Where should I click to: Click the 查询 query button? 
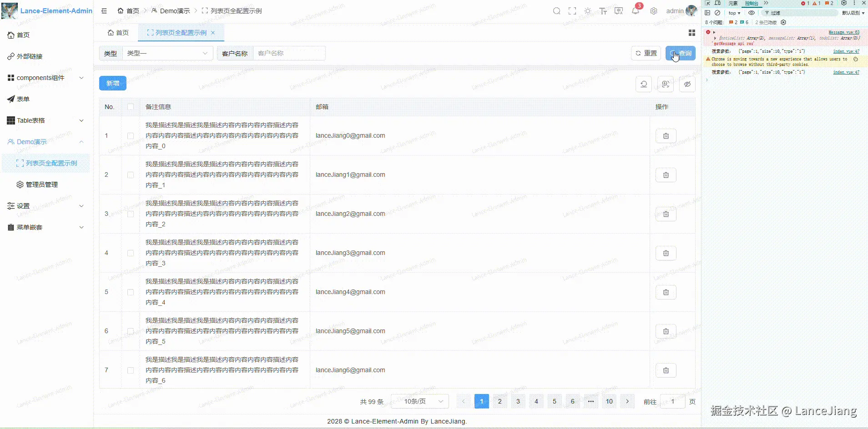coord(681,53)
